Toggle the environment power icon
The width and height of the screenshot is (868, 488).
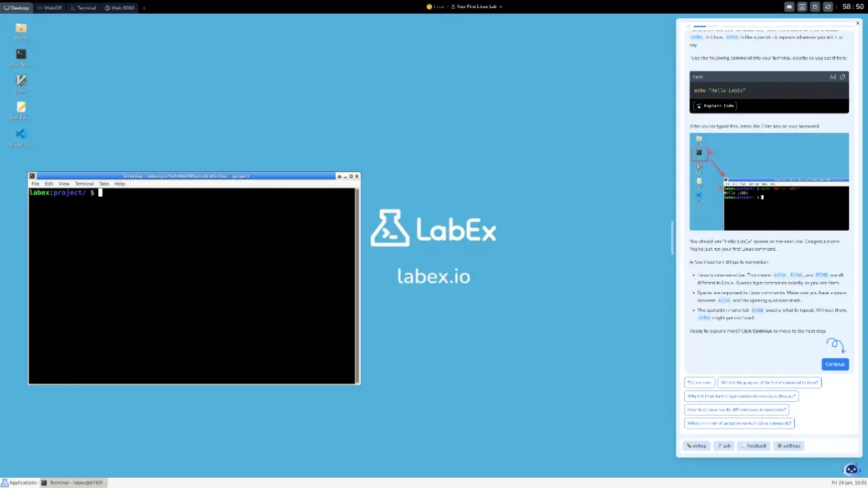(814, 7)
